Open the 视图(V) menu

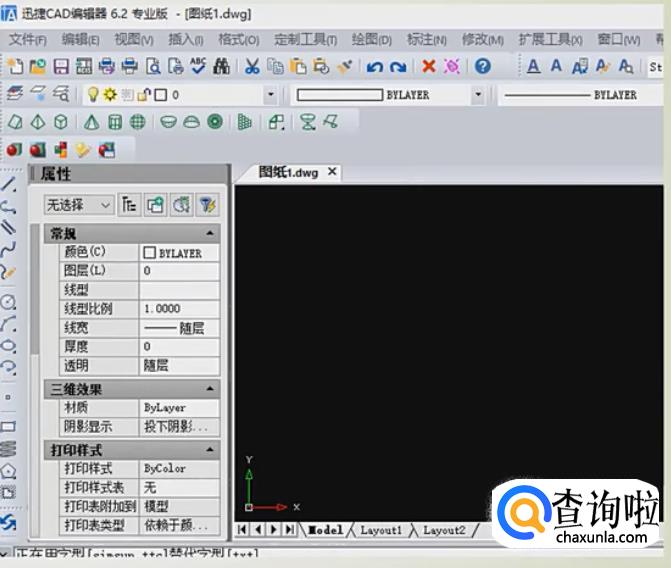tap(134, 39)
